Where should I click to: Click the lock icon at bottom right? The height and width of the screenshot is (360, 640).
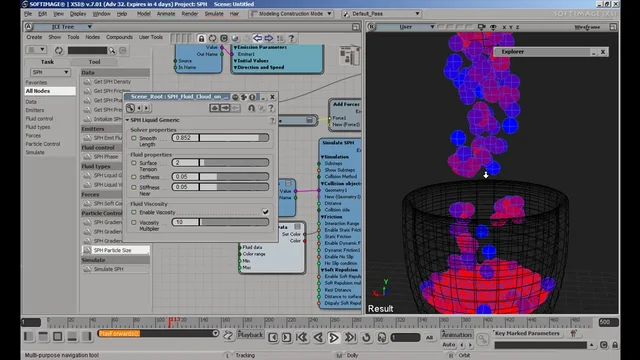615,345
